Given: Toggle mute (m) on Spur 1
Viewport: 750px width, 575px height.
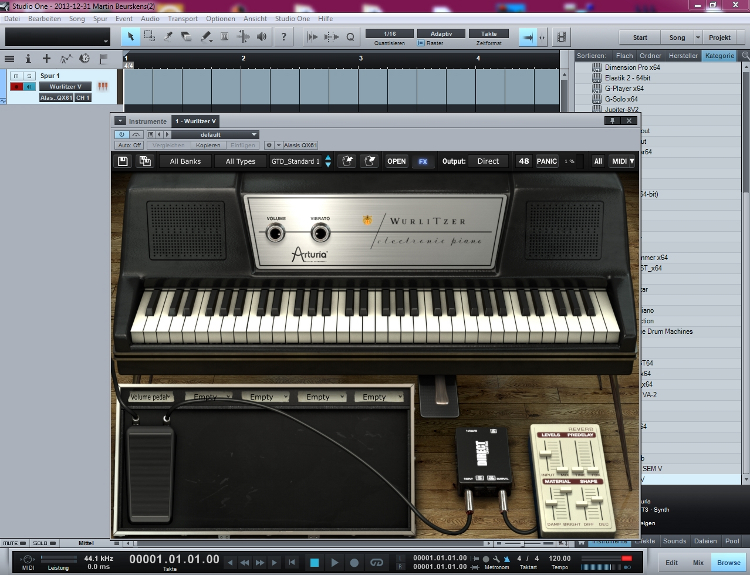Looking at the screenshot, I should coord(16,76).
